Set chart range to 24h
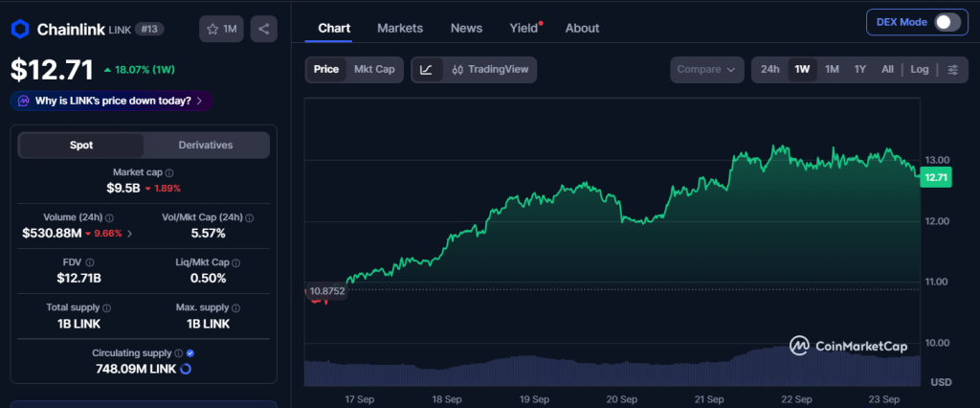980x408 pixels. [770, 70]
